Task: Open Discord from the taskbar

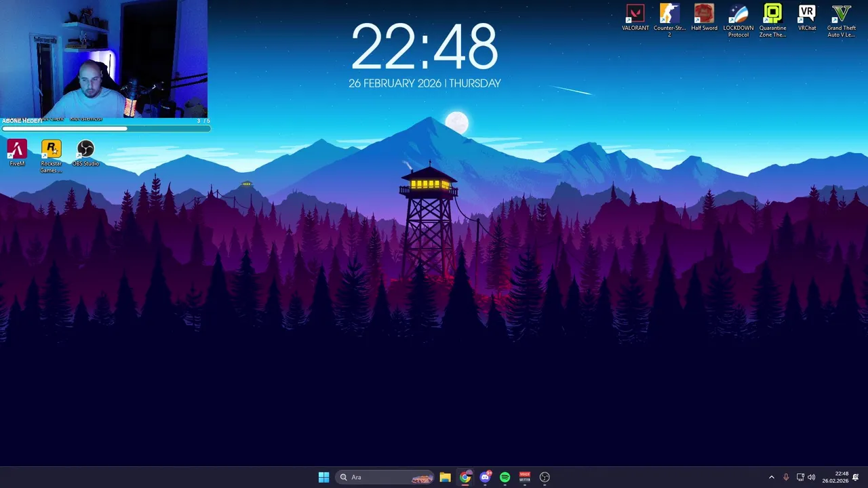Action: (485, 477)
